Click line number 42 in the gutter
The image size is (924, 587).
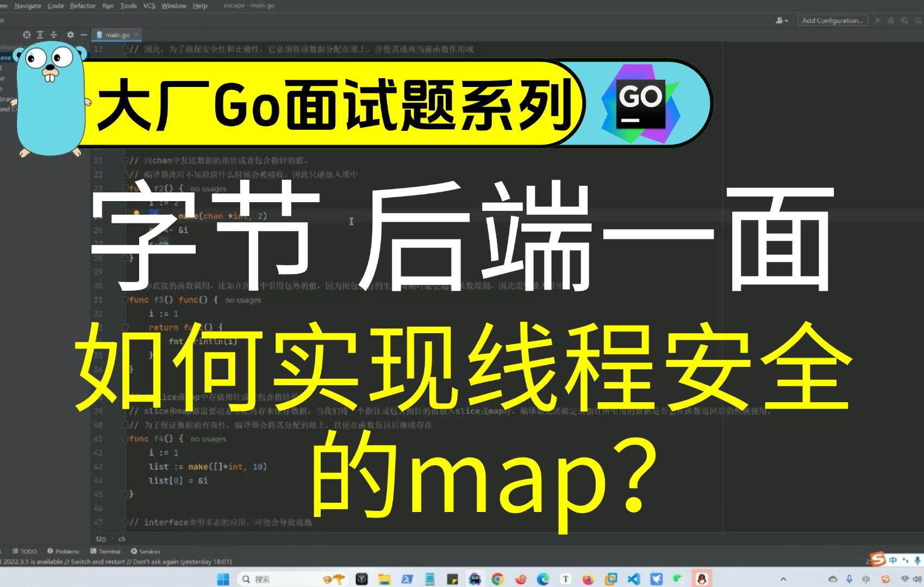pos(98,453)
